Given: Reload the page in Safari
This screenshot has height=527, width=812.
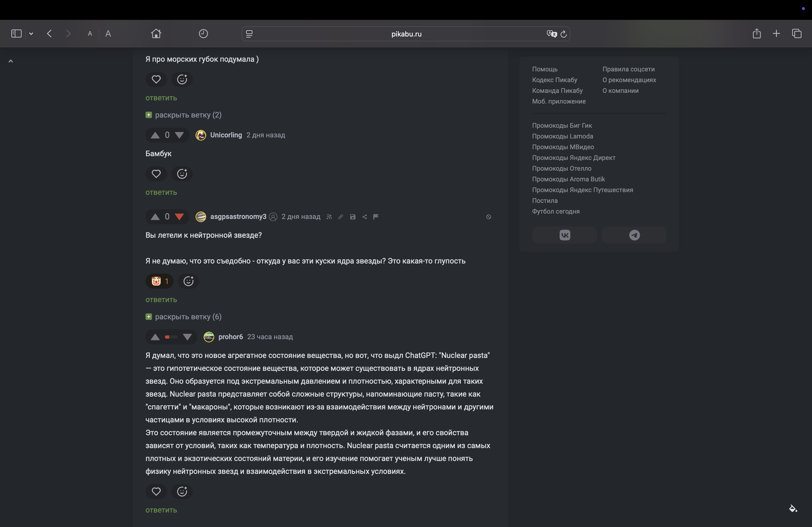Looking at the screenshot, I should [563, 34].
